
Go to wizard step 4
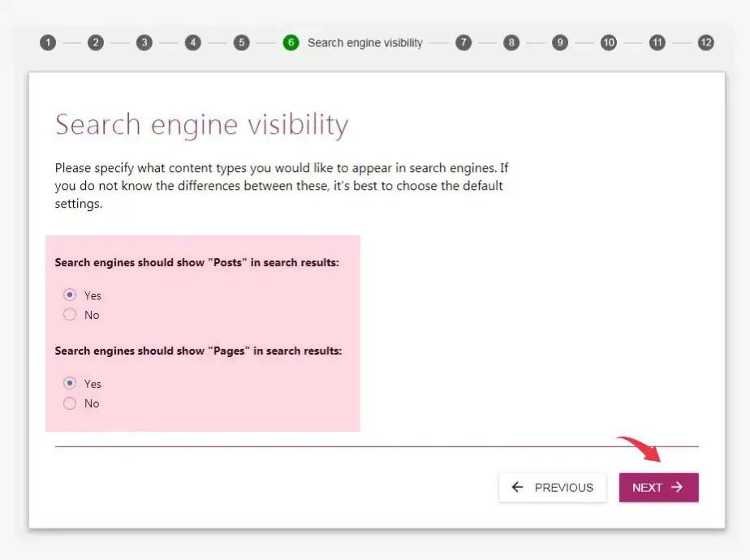tap(192, 42)
